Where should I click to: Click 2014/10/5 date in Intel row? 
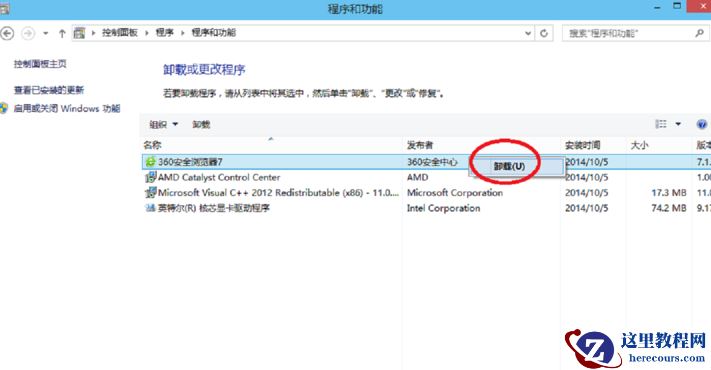tap(586, 208)
